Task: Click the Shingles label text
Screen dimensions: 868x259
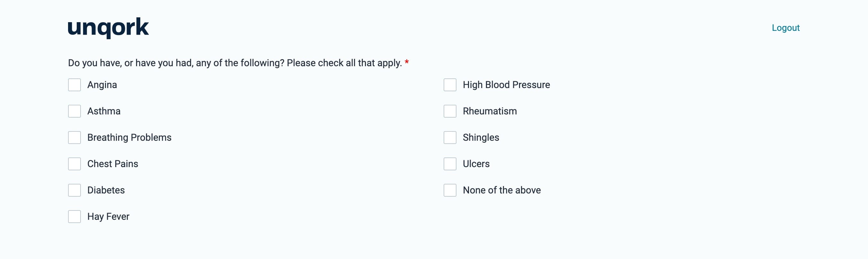Action: 481,138
